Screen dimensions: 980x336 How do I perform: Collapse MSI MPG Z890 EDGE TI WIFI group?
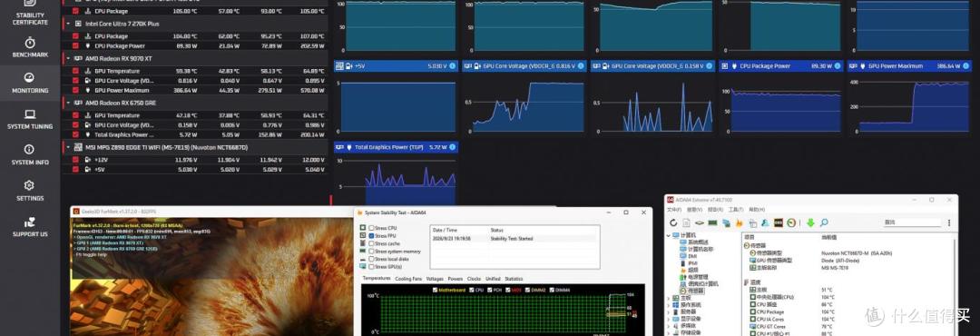click(68, 147)
